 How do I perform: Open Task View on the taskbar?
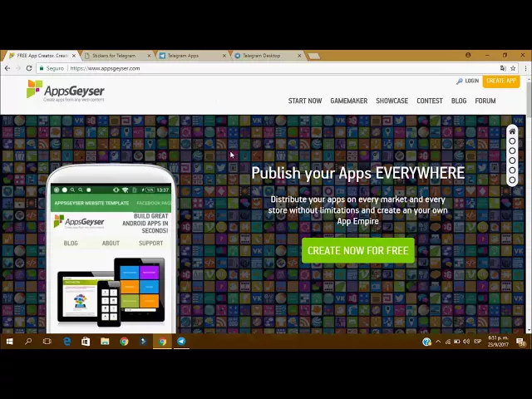coord(47,342)
